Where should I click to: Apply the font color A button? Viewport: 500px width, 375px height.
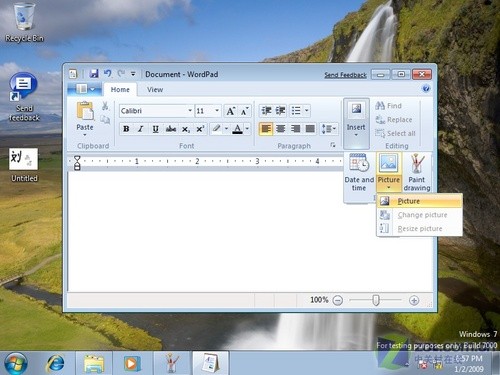coord(237,129)
